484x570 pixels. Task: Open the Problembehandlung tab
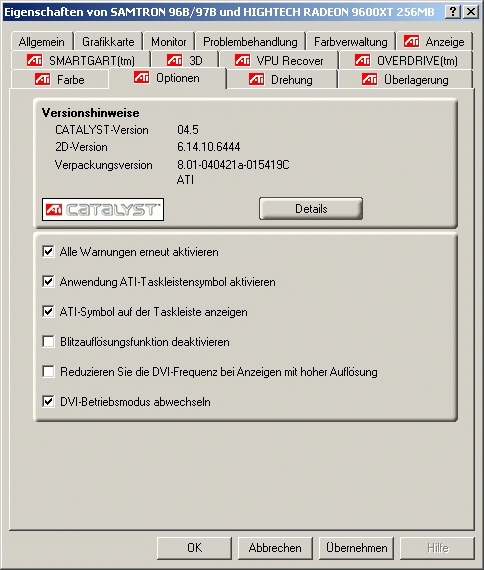[250, 41]
